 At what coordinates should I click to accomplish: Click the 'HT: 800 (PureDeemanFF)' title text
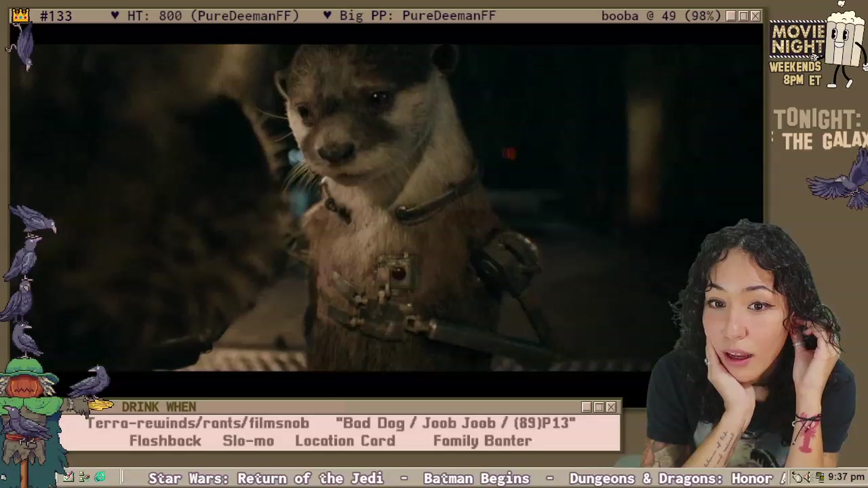click(x=213, y=16)
